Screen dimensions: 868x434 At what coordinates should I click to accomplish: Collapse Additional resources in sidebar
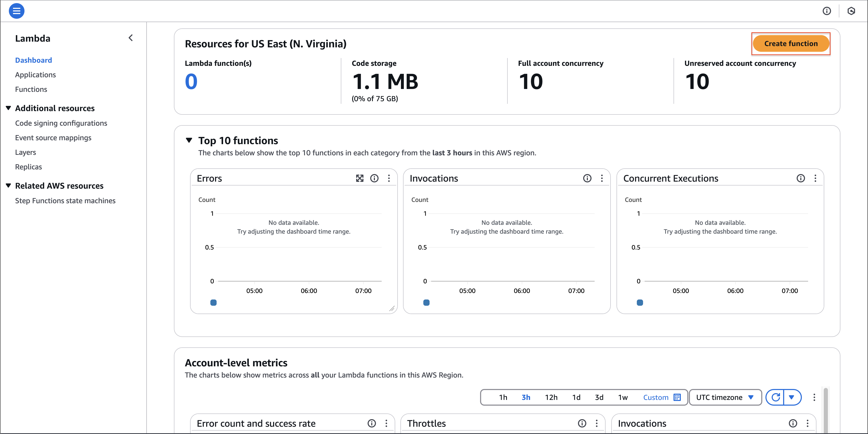click(x=8, y=108)
